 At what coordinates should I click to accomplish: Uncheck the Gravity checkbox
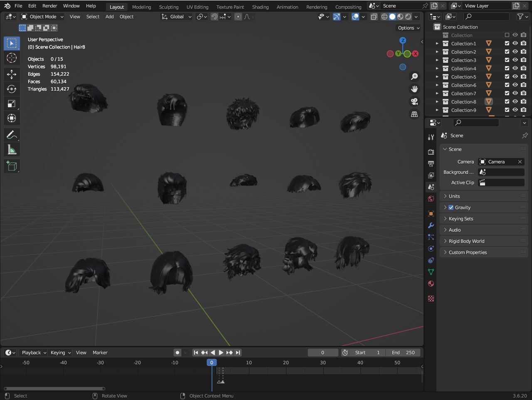point(451,207)
